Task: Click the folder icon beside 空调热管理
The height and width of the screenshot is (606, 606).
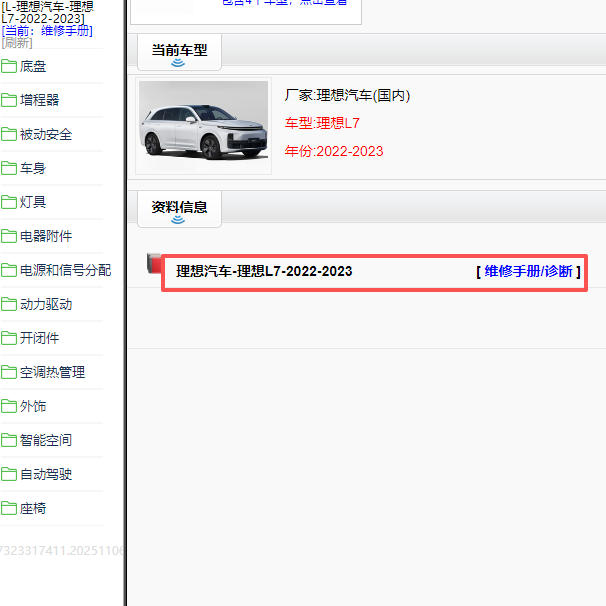Action: click(9, 372)
